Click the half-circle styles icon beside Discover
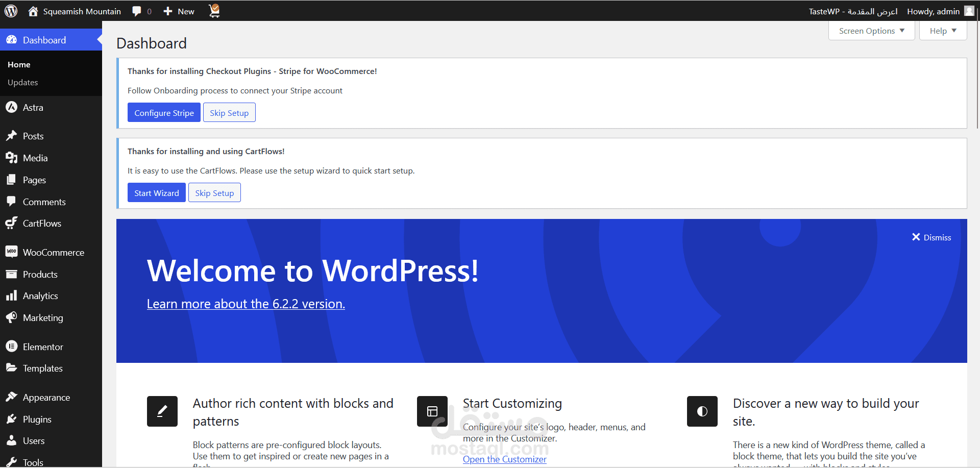980x468 pixels. (x=702, y=411)
